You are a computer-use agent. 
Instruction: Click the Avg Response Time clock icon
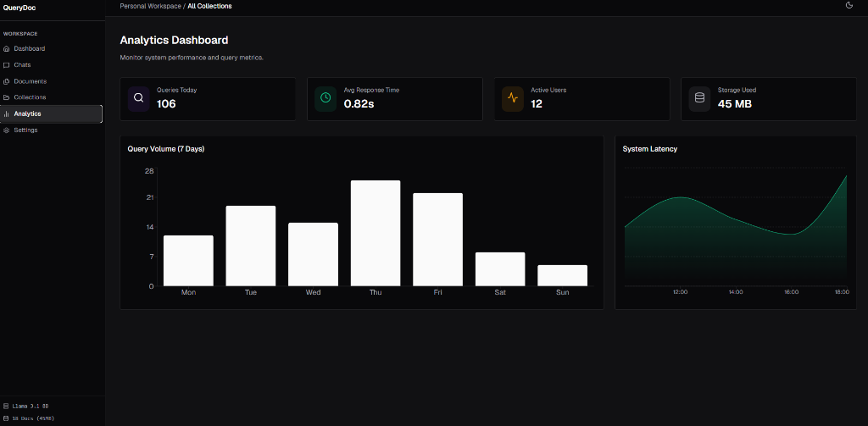click(325, 98)
